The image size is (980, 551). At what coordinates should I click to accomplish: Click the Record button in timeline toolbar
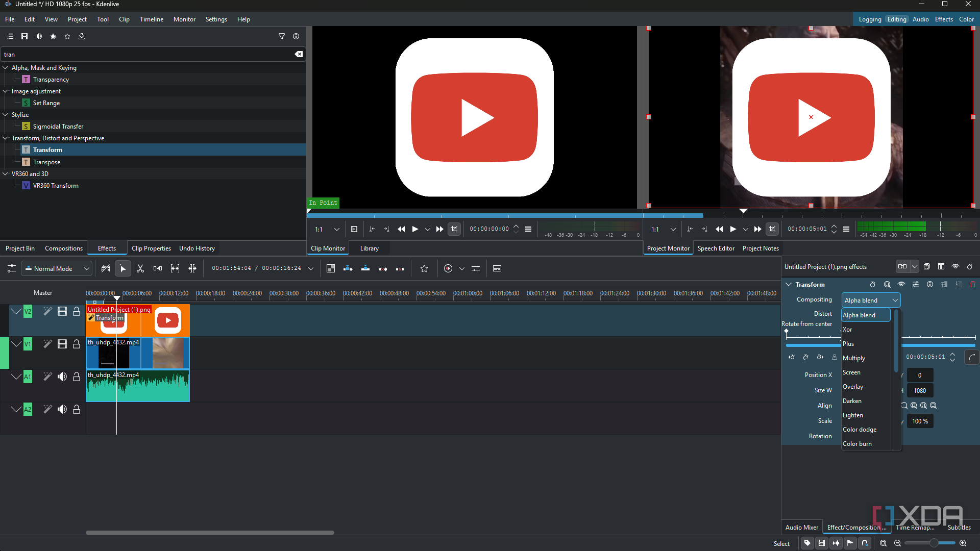click(x=448, y=268)
